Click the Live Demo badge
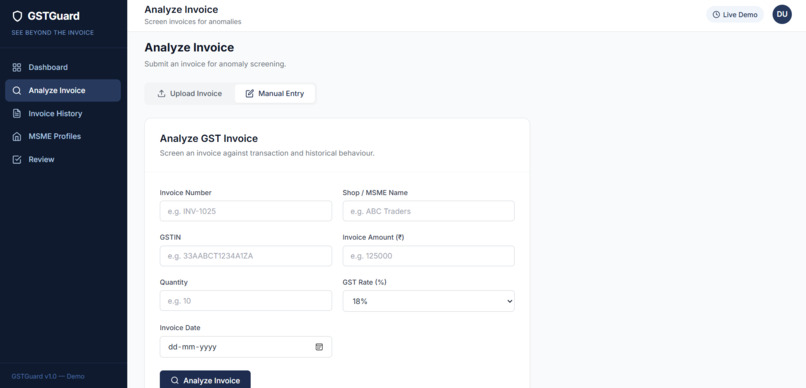This screenshot has height=388, width=806. point(735,15)
